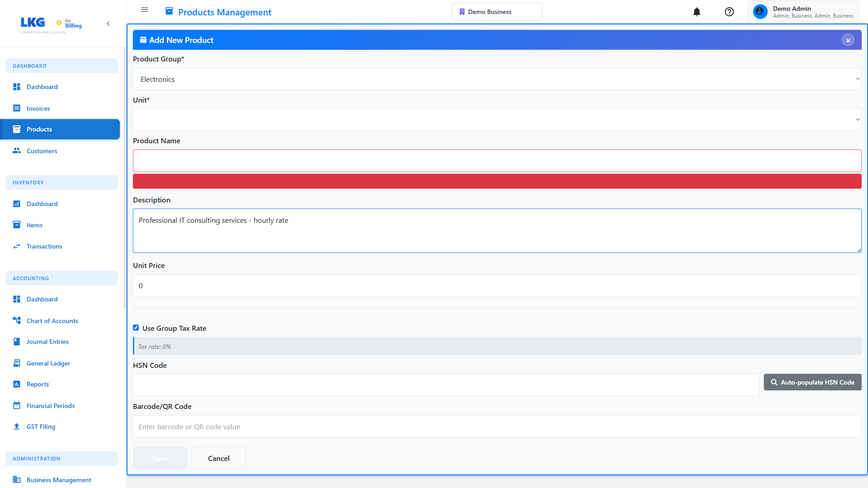Open the Unit dropdown
This screenshot has width=868, height=488.
[497, 120]
